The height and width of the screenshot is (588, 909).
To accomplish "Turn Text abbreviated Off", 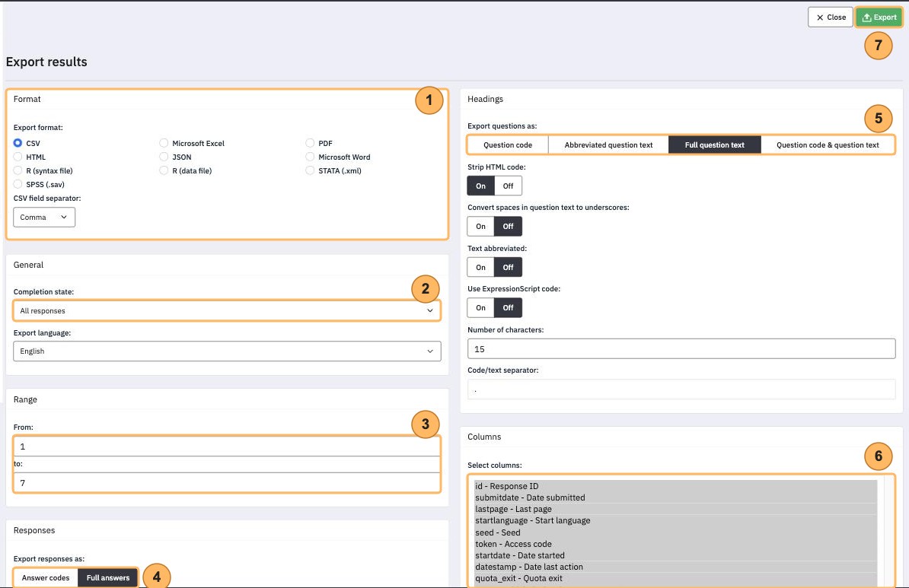I will (508, 267).
